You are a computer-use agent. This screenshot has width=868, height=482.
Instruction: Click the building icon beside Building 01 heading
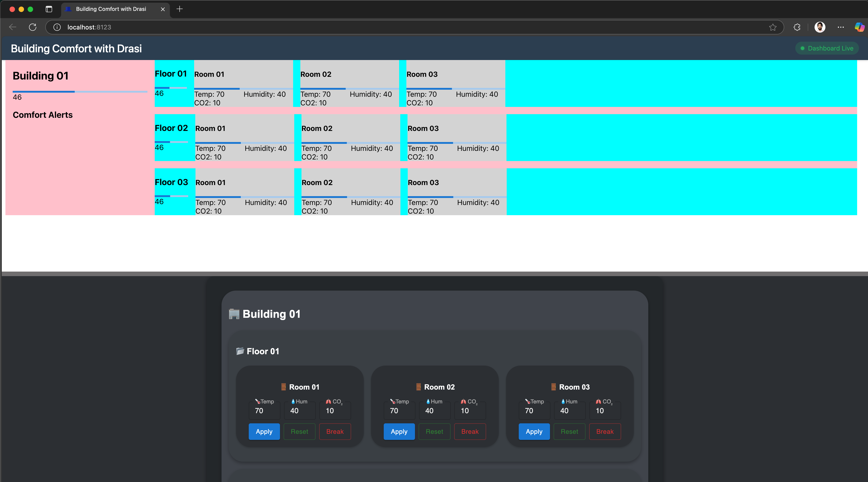tap(234, 313)
